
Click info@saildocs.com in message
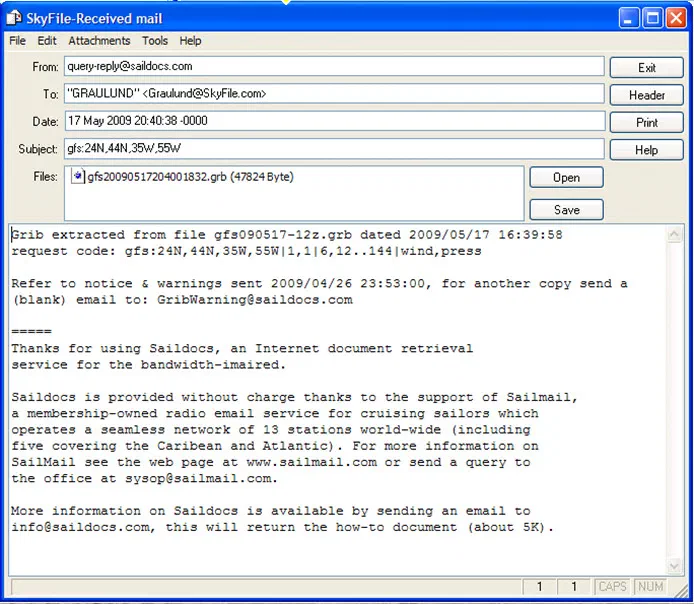point(81,527)
